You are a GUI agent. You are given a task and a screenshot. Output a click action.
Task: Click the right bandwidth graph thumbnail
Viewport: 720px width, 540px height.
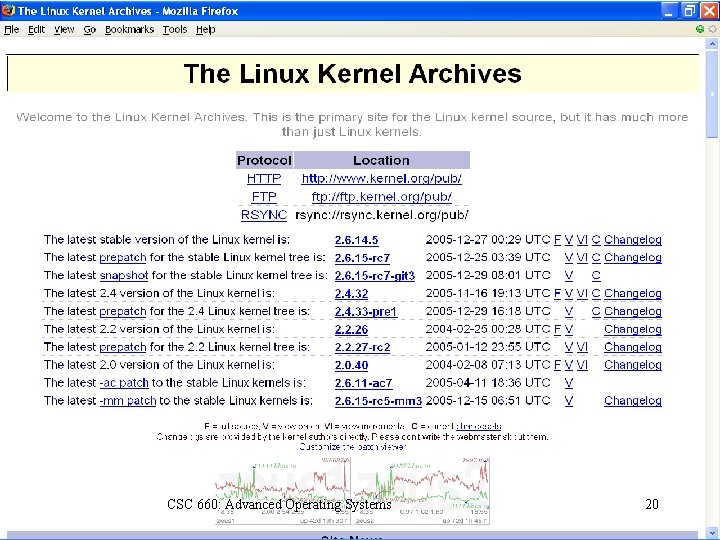click(x=421, y=490)
